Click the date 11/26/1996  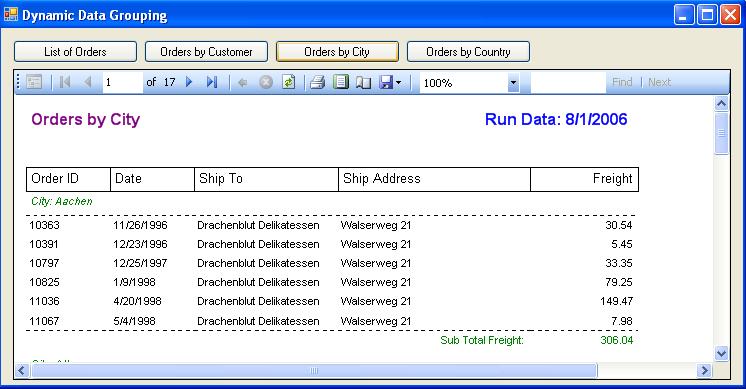point(140,225)
